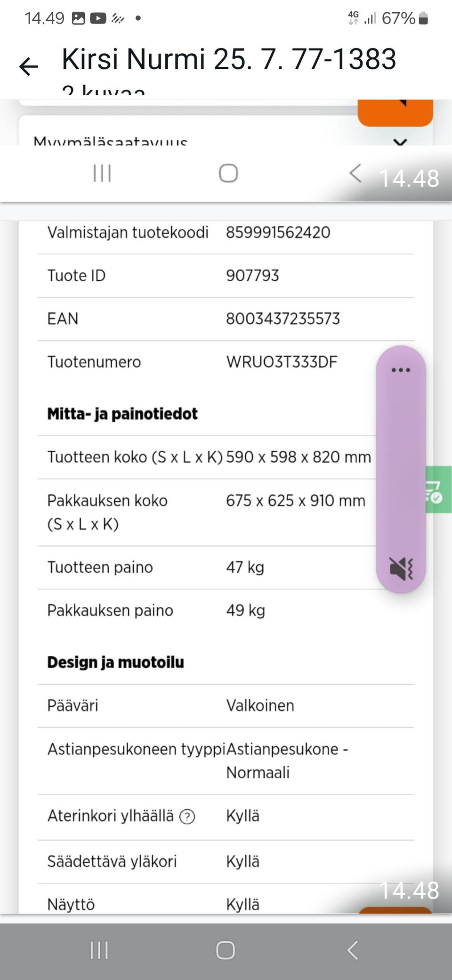This screenshot has width=452, height=980.
Task: Tap the Kirsi Nurmi conversation title
Action: [229, 59]
